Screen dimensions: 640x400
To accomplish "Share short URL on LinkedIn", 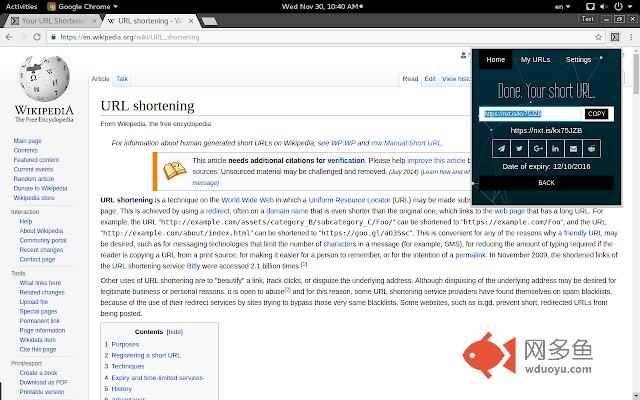I will tap(556, 149).
